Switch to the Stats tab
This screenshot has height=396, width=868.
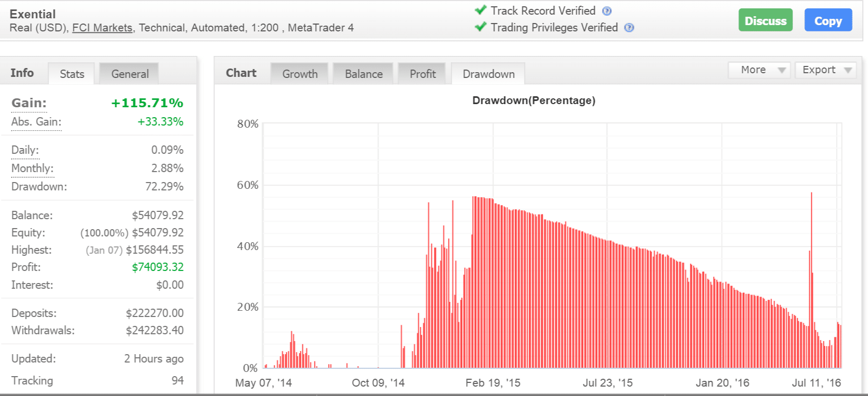tap(72, 74)
